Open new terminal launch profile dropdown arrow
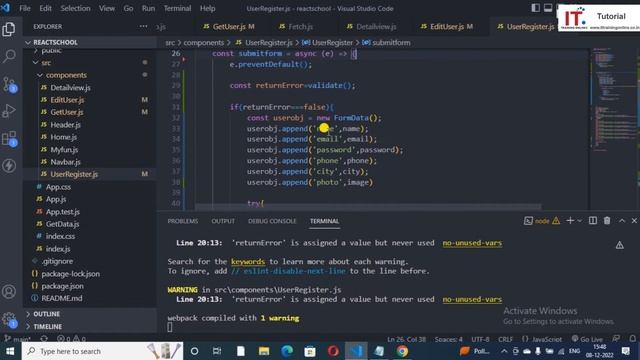Image resolution: width=640 pixels, height=360 pixels. coord(580,221)
